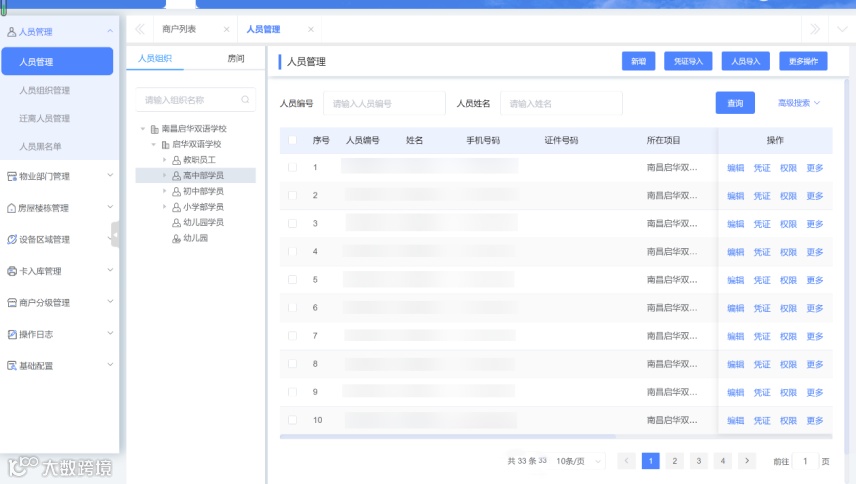Open 高级搜索 advanced search

pyautogui.click(x=799, y=103)
